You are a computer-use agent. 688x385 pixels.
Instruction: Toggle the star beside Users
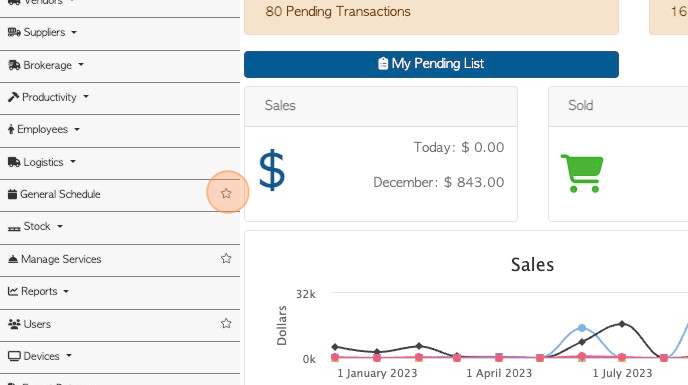[x=226, y=323]
